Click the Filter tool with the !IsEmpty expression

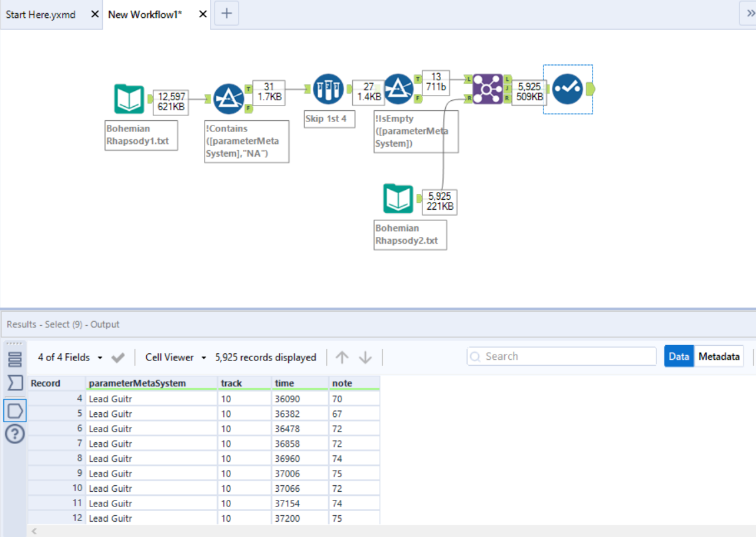(x=399, y=89)
